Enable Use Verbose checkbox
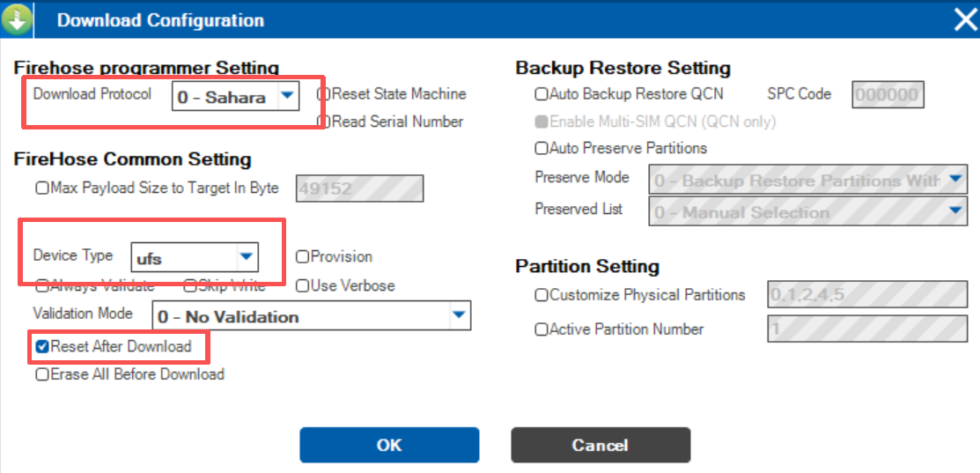Image resolution: width=980 pixels, height=473 pixels. tap(303, 286)
